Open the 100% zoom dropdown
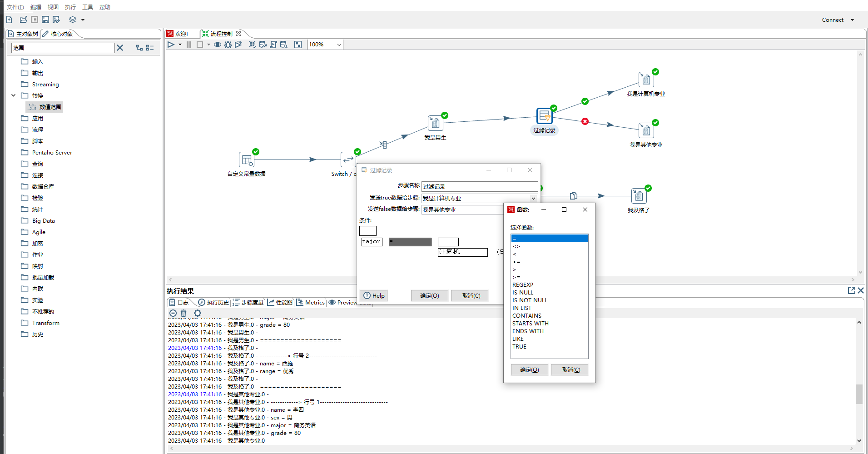This screenshot has height=454, width=868. pyautogui.click(x=339, y=45)
